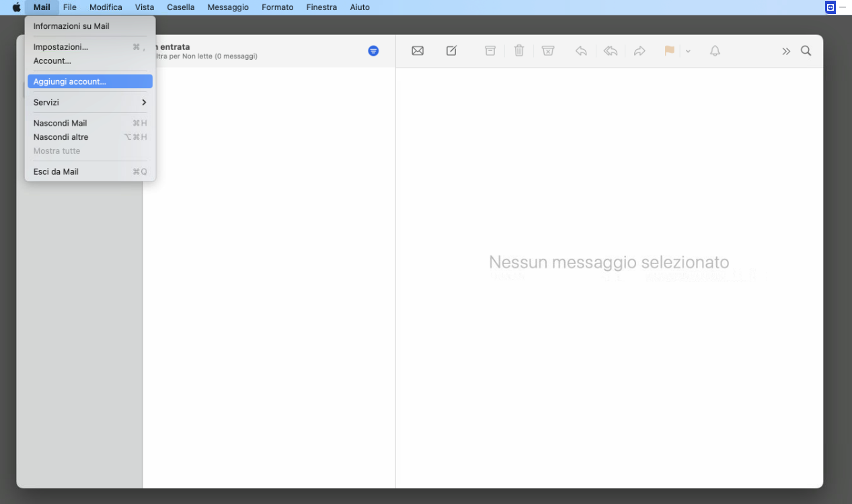The width and height of the screenshot is (852, 504).
Task: Click the Reply All double-arrow icon
Action: (611, 51)
